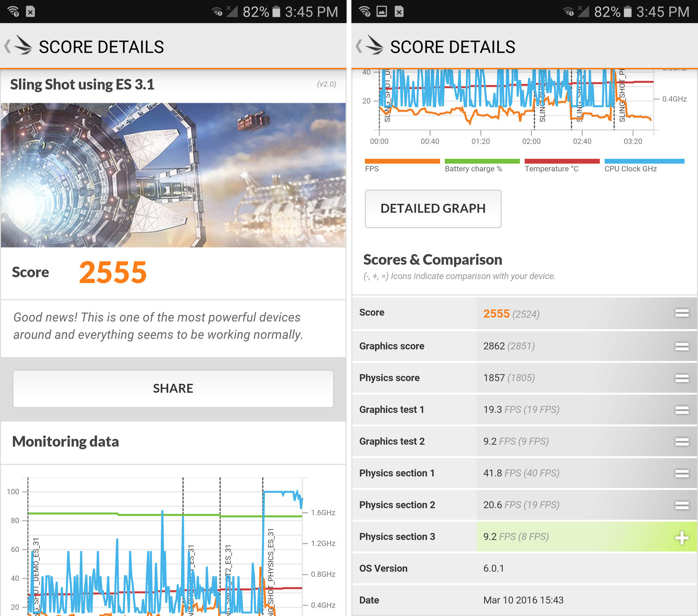Tap equals icon on Graphics test 1 row

pos(681,410)
